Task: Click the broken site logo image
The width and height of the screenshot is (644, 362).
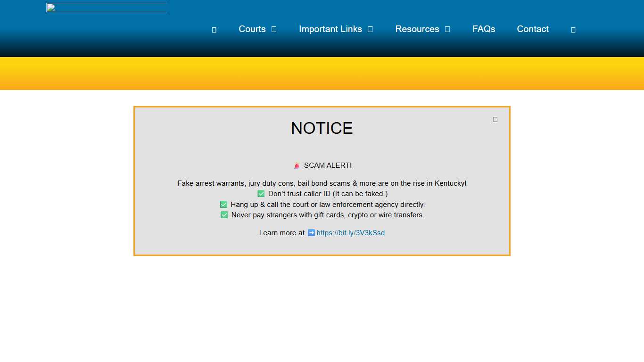Action: pyautogui.click(x=107, y=8)
